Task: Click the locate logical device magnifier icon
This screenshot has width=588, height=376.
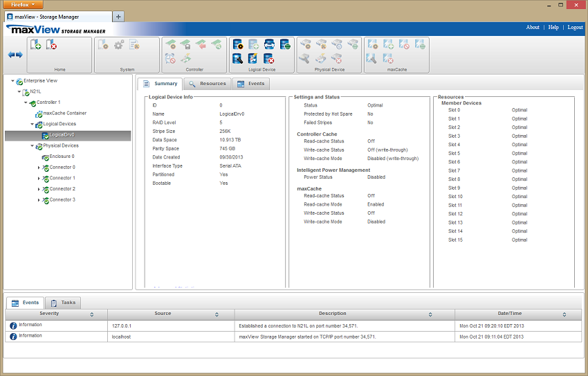Action: click(x=238, y=59)
